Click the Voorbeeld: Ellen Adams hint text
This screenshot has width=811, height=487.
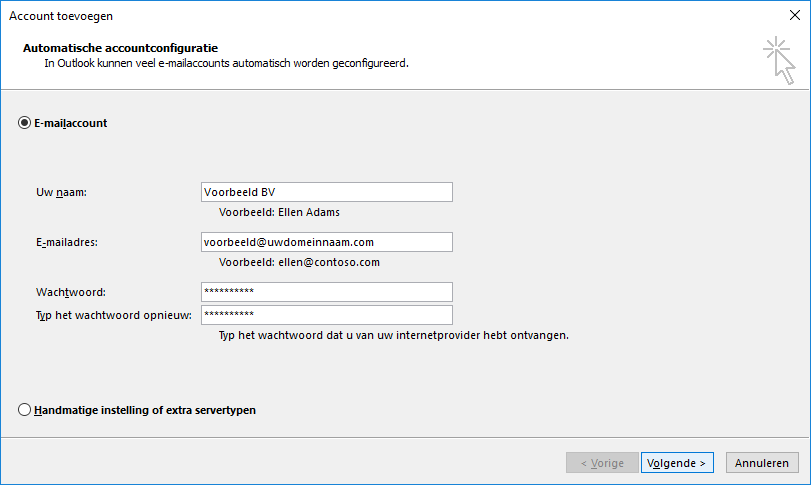(x=279, y=212)
